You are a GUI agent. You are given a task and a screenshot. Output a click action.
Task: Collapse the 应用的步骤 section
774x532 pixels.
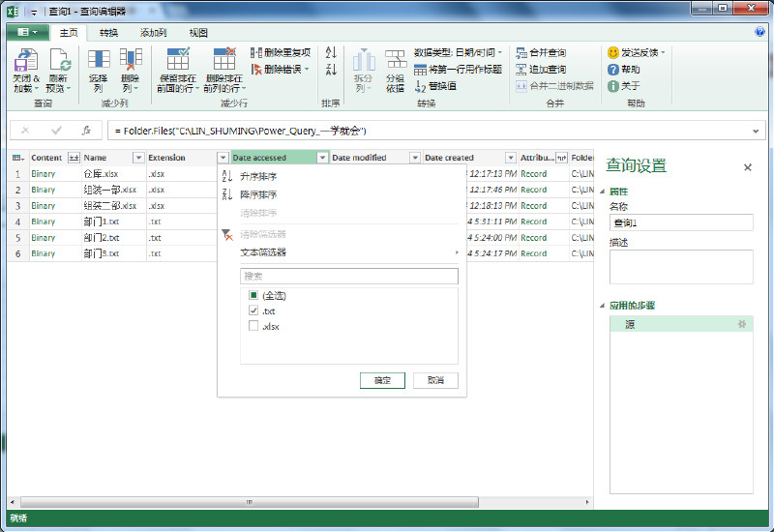click(602, 306)
